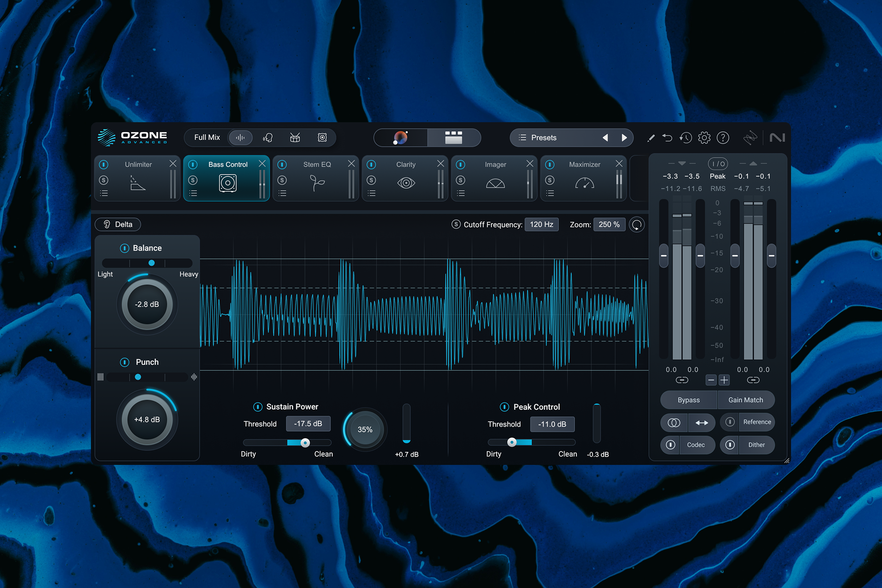
Task: Open the settings gear icon
Action: 704,137
